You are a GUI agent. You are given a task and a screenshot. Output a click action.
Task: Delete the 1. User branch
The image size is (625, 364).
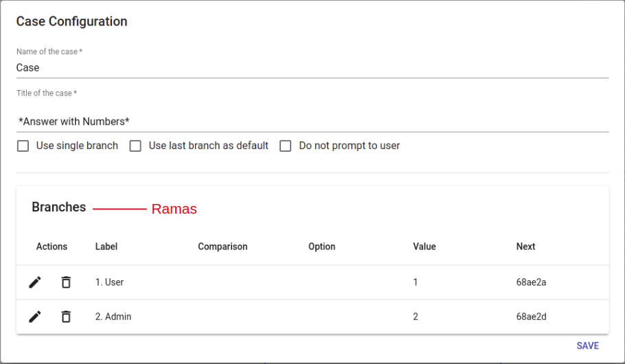pyautogui.click(x=66, y=282)
